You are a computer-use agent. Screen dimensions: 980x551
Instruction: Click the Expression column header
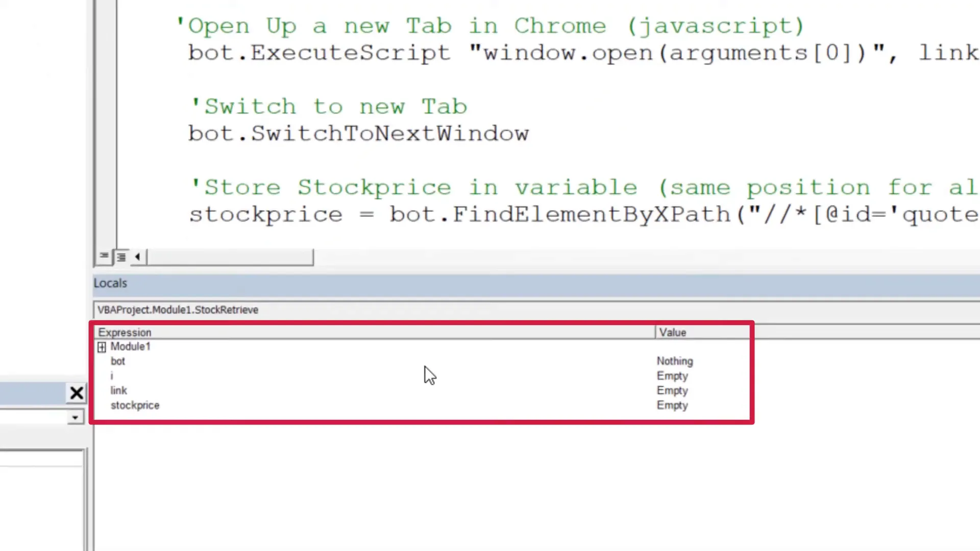pyautogui.click(x=125, y=332)
